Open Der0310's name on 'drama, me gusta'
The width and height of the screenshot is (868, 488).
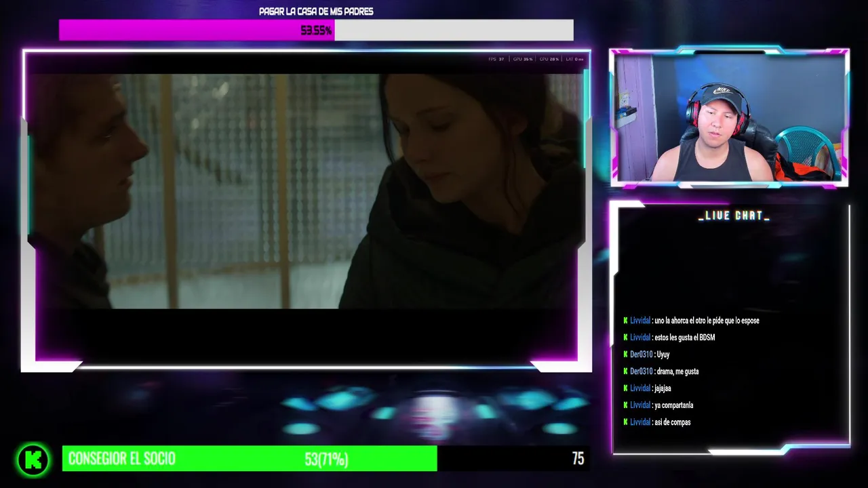pyautogui.click(x=642, y=371)
